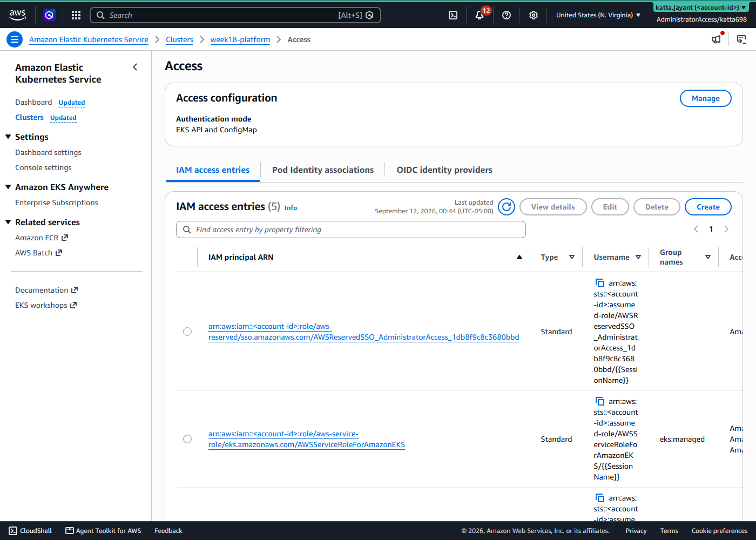
Task: Go to next page of entries
Action: coord(726,229)
